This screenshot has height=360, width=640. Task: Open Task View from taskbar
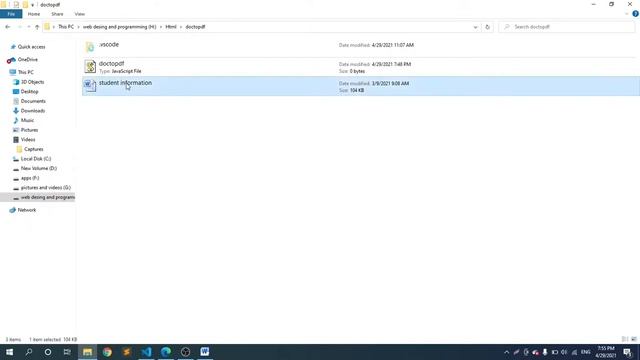(67, 352)
